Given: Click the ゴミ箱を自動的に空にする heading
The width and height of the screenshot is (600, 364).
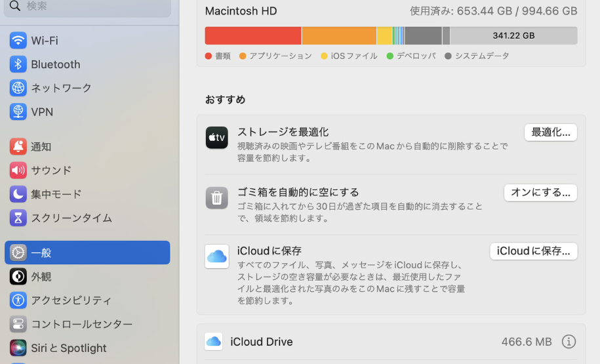Looking at the screenshot, I should pyautogui.click(x=298, y=192).
